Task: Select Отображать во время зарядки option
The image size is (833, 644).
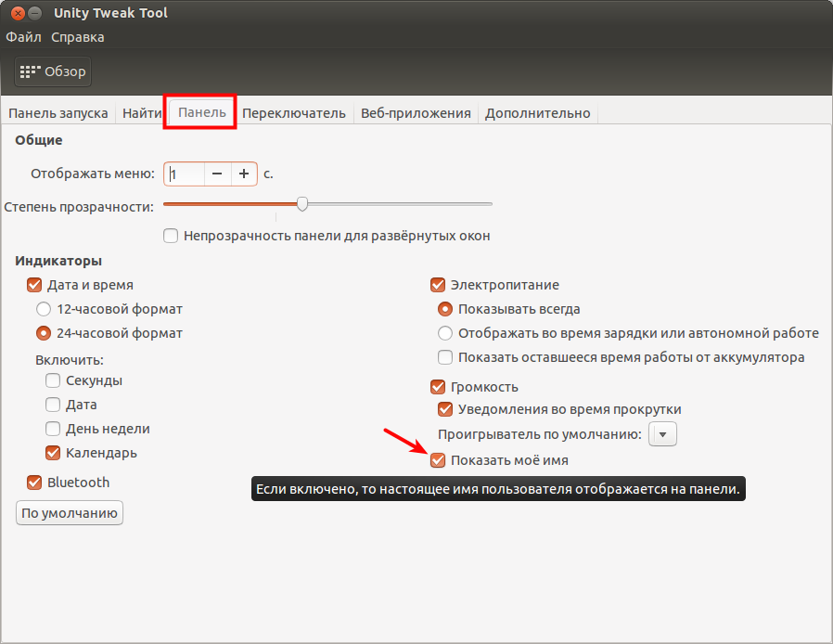Action: 445,333
